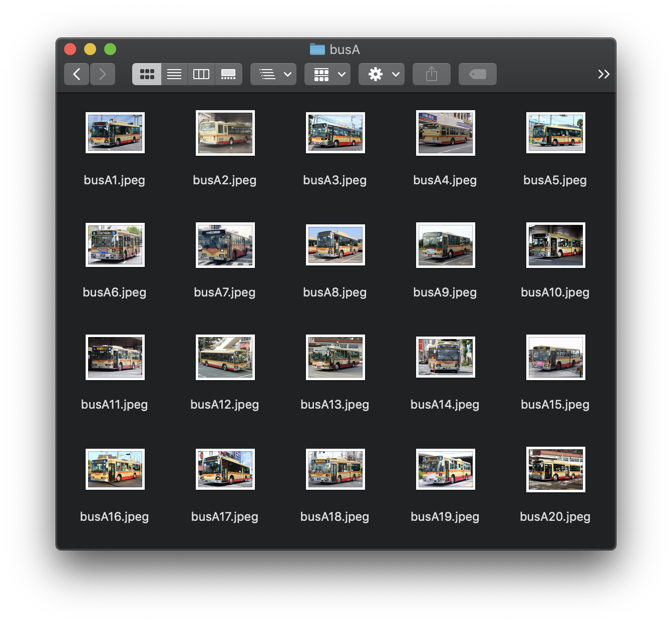Select the busA7.jpeg thumbnail

[x=225, y=245]
